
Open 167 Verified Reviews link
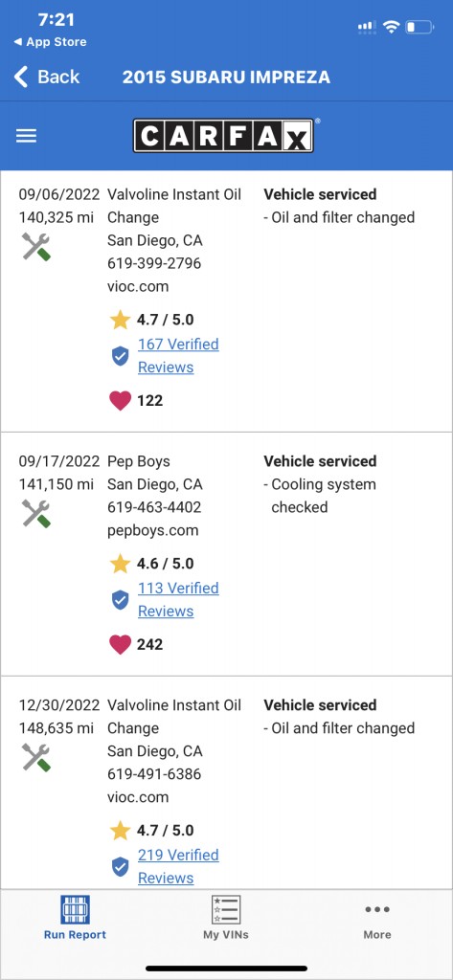tap(178, 356)
